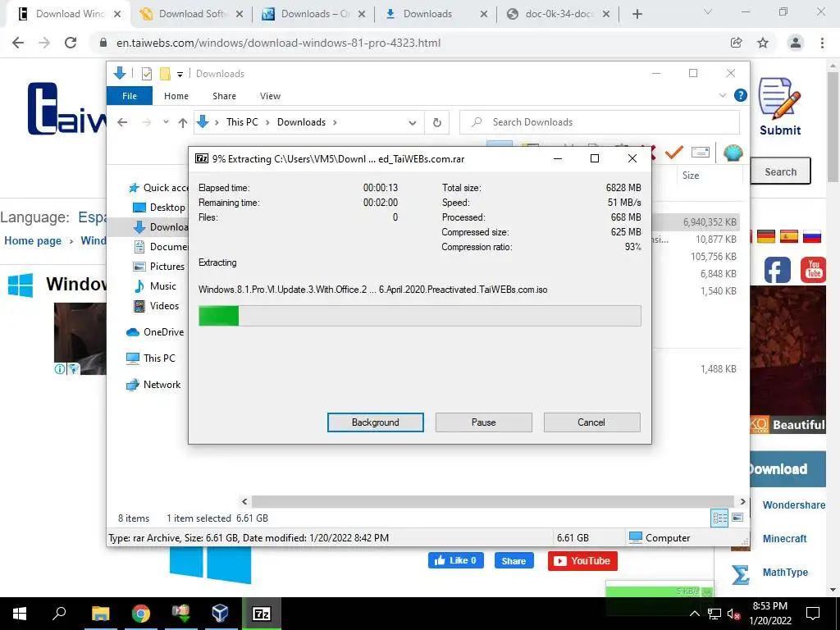This screenshot has width=840, height=630.
Task: Select OneDrive in navigation pane
Action: tap(155, 332)
